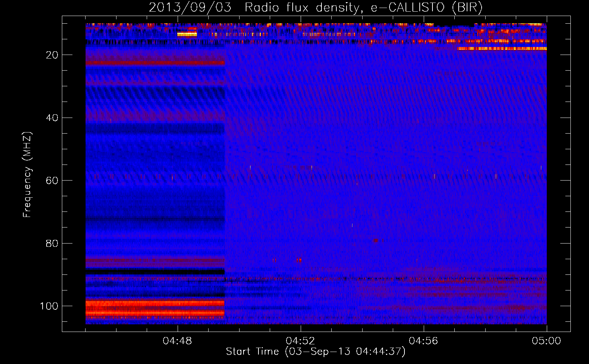Click the 04:56 time tick label

(424, 341)
